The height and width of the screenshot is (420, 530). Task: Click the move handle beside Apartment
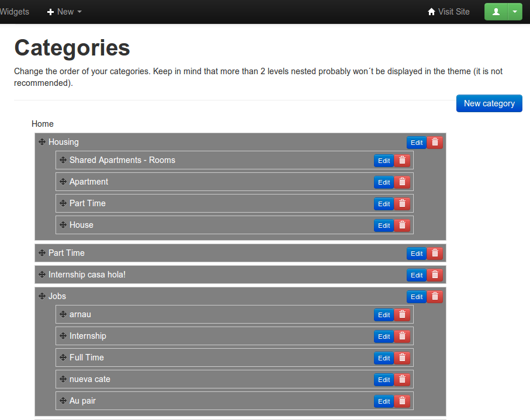coord(63,182)
